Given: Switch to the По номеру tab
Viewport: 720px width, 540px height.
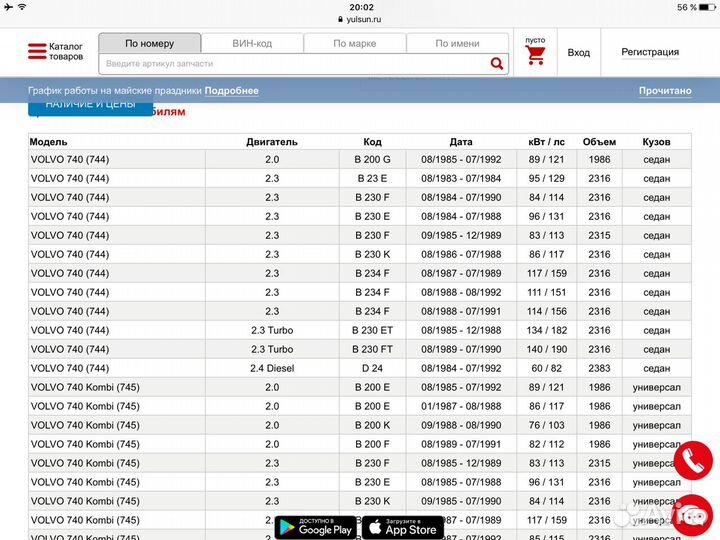Looking at the screenshot, I should point(149,44).
